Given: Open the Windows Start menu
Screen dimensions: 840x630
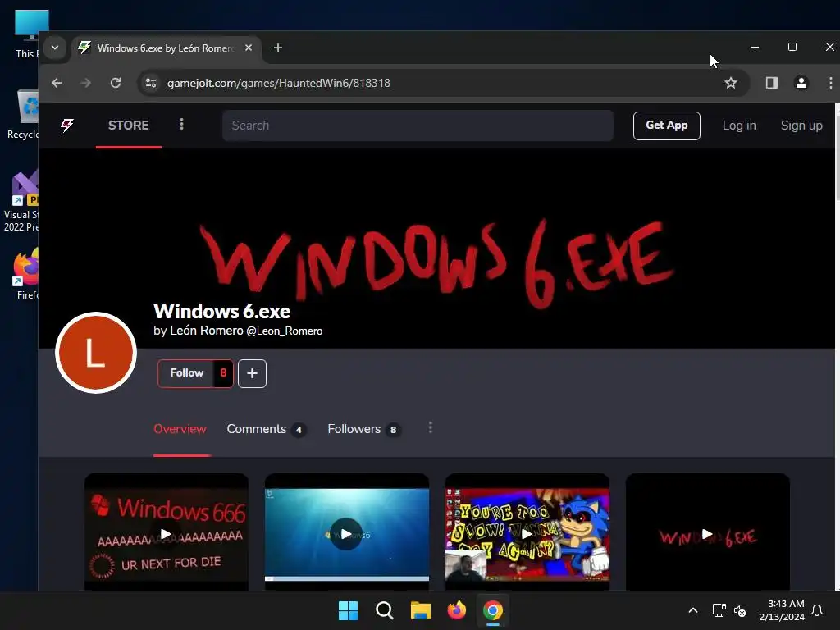Looking at the screenshot, I should tap(348, 610).
